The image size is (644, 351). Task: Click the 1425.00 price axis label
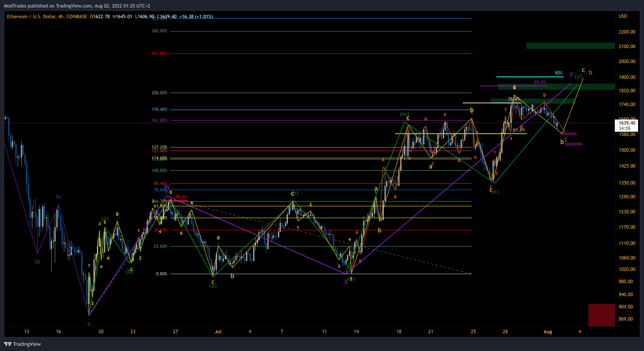pos(627,166)
